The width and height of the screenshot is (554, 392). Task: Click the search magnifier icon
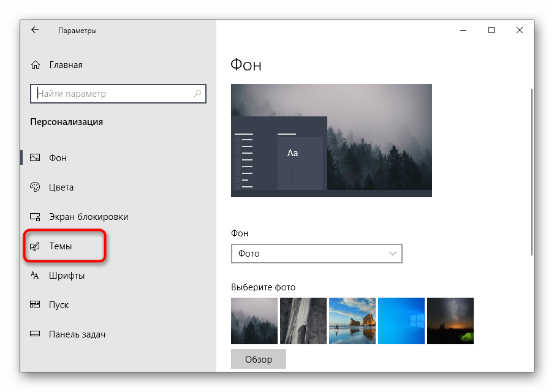point(197,94)
